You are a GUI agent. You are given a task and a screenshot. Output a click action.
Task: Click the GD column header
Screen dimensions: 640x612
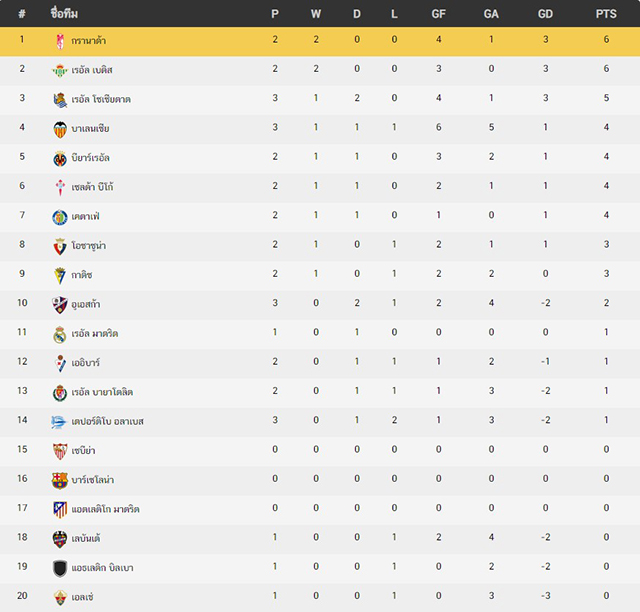click(x=545, y=14)
